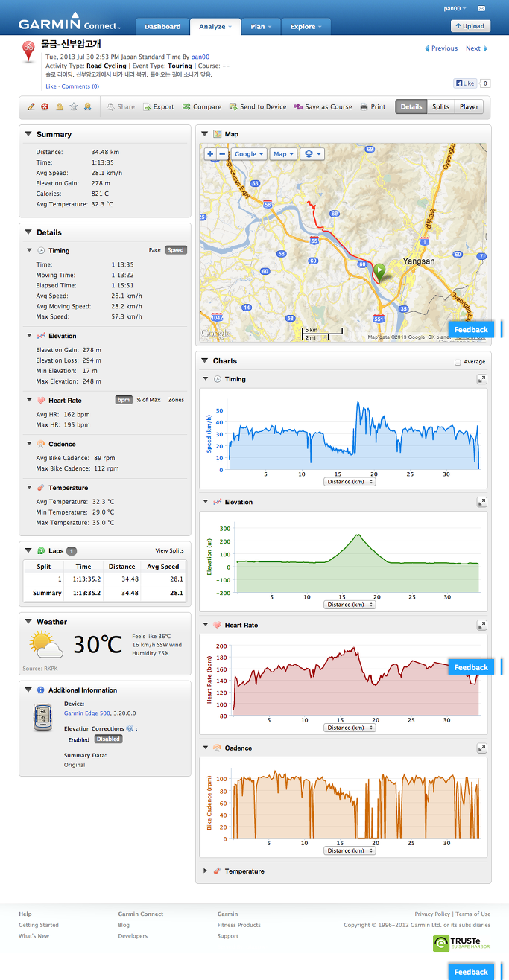Open the Google map provider dropdown
This screenshot has width=509, height=980.
[248, 154]
